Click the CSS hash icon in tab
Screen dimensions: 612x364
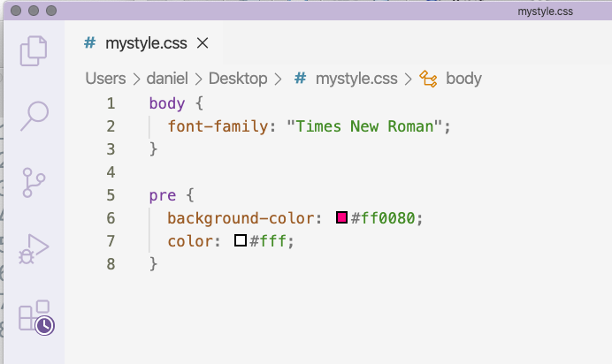point(90,42)
